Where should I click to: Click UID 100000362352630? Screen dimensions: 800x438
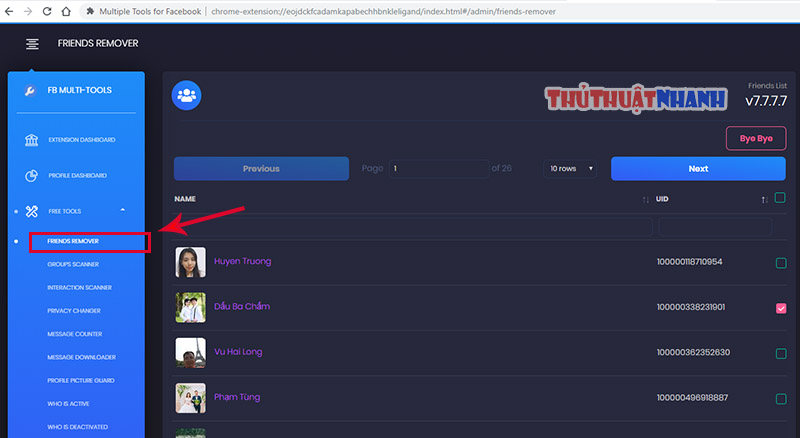693,352
